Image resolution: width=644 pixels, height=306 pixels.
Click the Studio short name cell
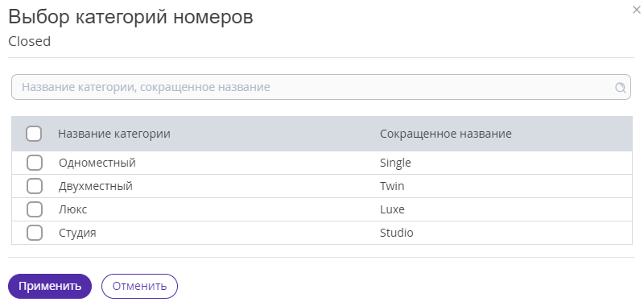pos(396,233)
